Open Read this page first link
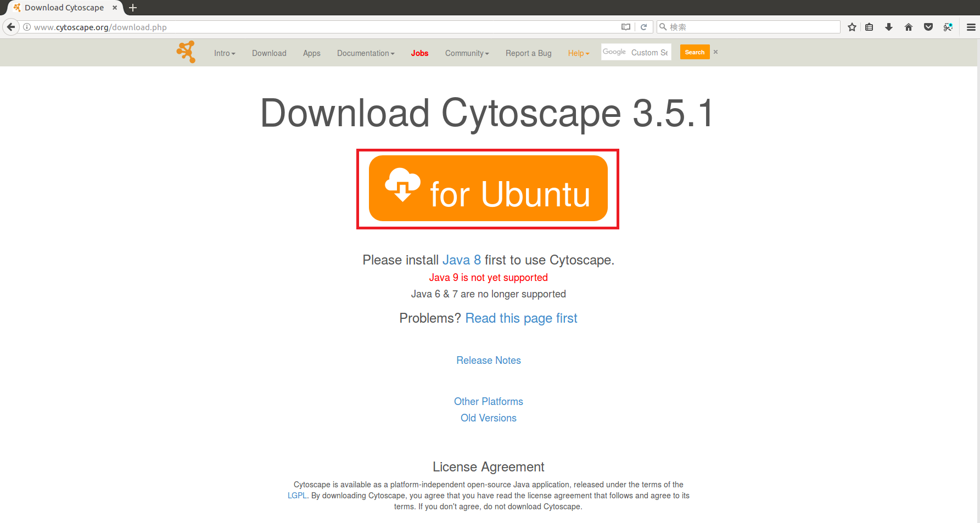 pos(521,318)
